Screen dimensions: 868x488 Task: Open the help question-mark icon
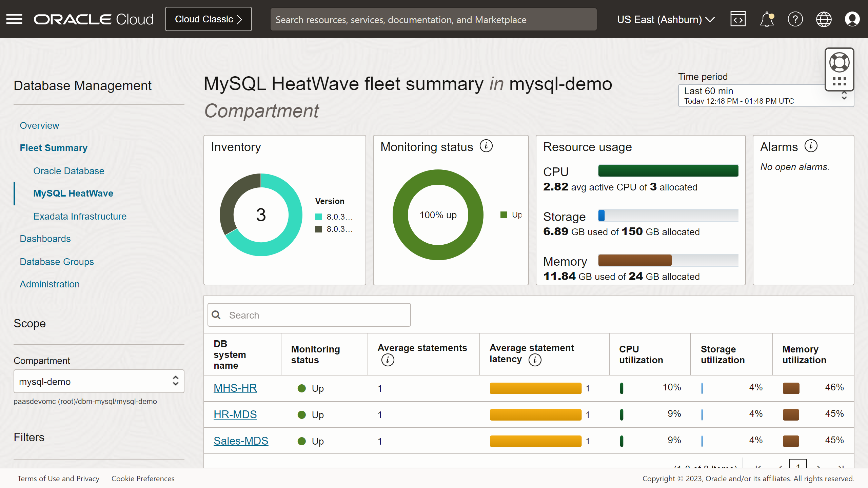click(795, 19)
